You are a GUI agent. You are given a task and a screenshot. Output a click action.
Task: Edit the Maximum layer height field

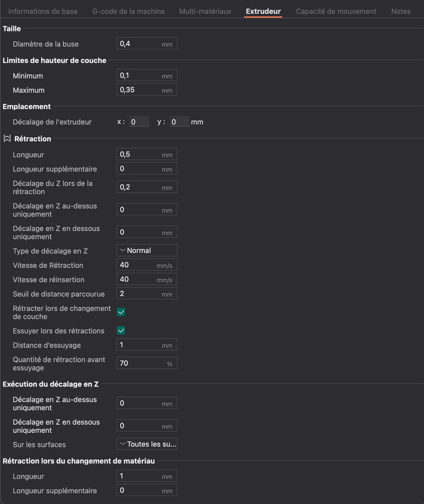[x=140, y=90]
